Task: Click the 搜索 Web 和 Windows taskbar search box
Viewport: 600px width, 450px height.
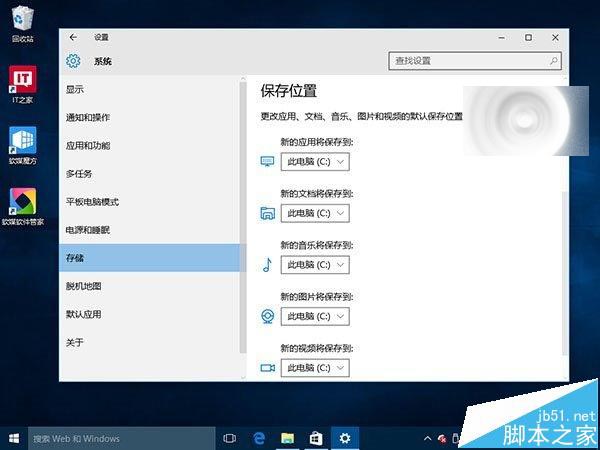Action: pos(122,439)
